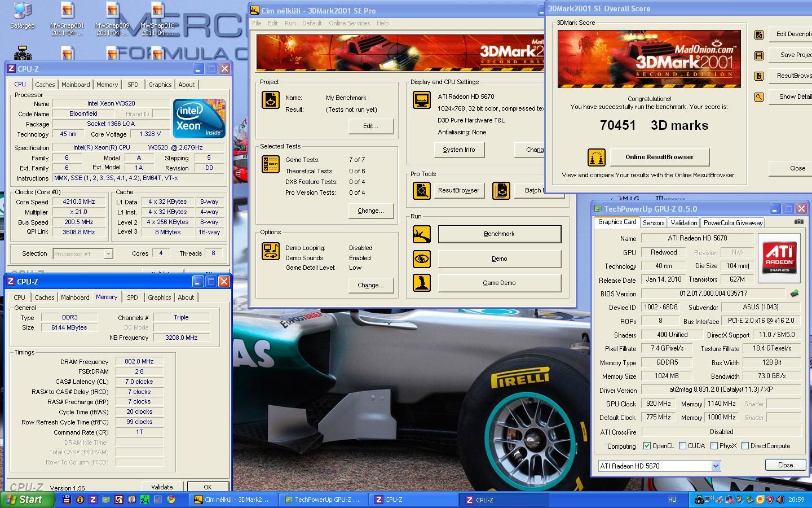The height and width of the screenshot is (508, 812).
Task: Open the PowerColor Giveaway tab in GPU-Z
Action: tap(733, 223)
